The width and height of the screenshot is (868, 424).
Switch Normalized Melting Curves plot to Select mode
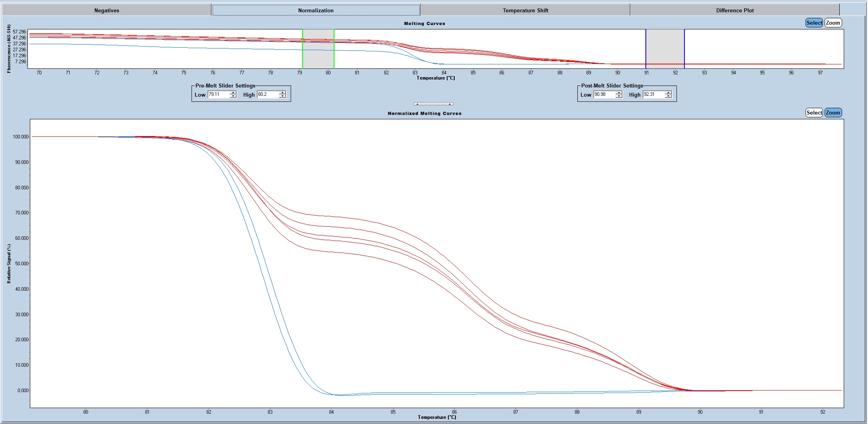[x=814, y=113]
